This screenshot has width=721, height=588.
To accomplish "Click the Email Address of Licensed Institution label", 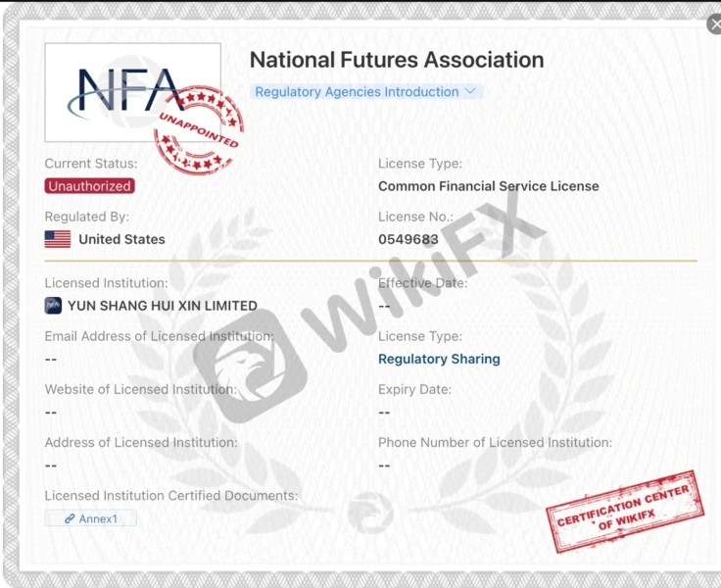I will [x=159, y=336].
